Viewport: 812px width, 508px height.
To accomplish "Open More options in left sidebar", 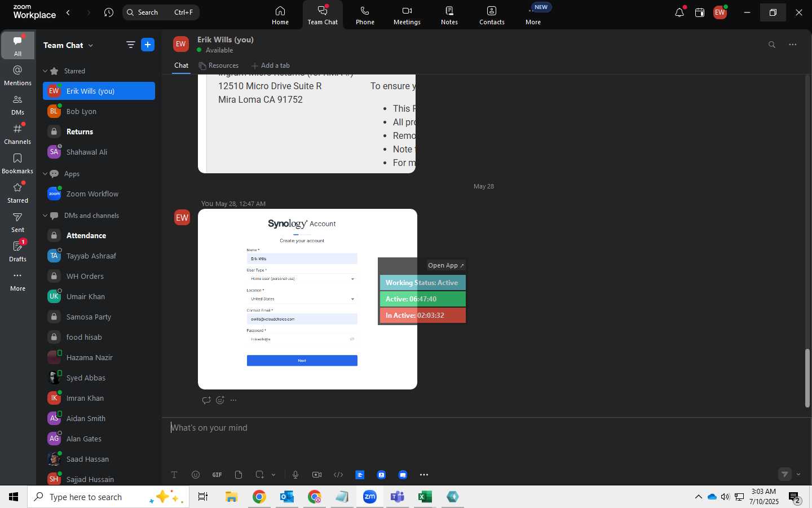I will (17, 281).
